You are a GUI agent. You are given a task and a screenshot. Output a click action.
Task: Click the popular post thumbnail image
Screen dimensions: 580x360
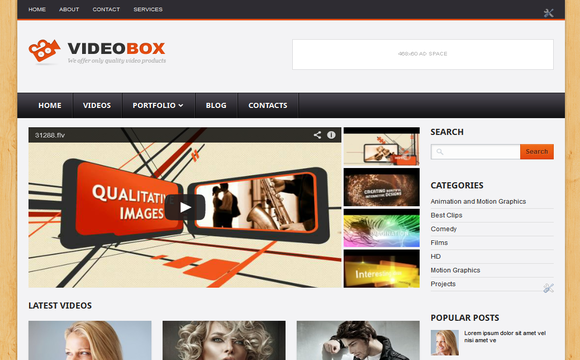[445, 343]
